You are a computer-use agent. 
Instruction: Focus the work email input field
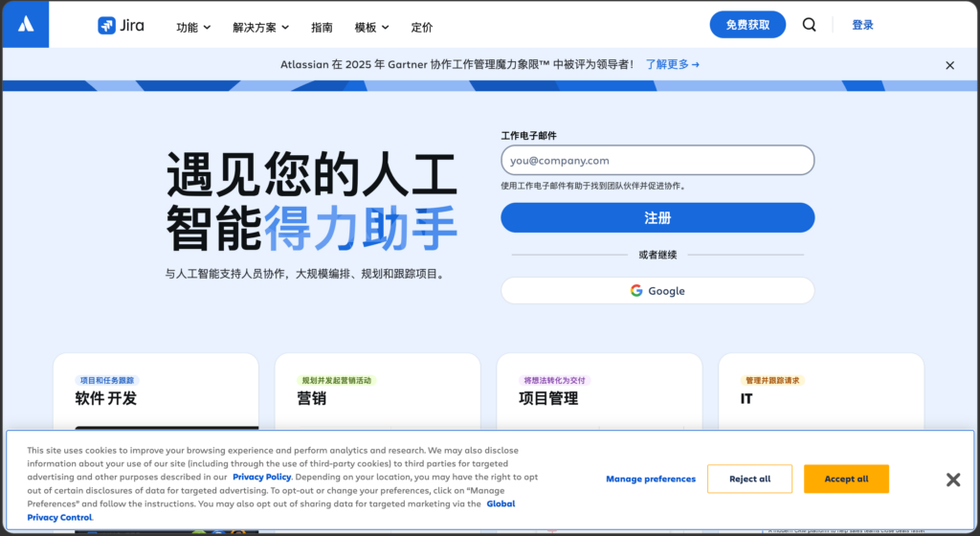tap(657, 161)
